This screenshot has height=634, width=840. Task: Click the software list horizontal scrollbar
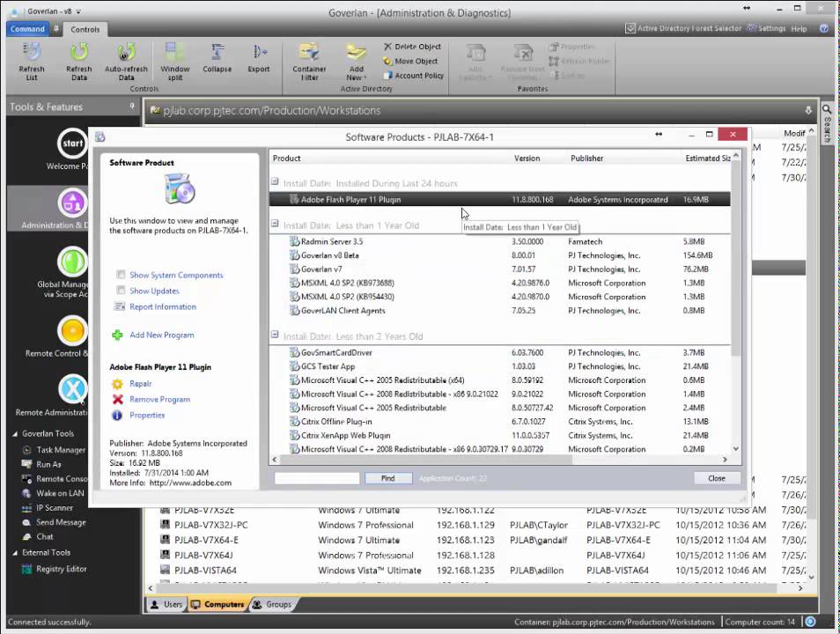pyautogui.click(x=426, y=460)
